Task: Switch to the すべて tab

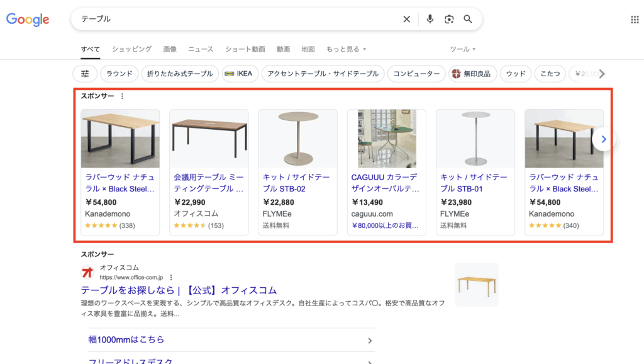Action: click(x=91, y=49)
